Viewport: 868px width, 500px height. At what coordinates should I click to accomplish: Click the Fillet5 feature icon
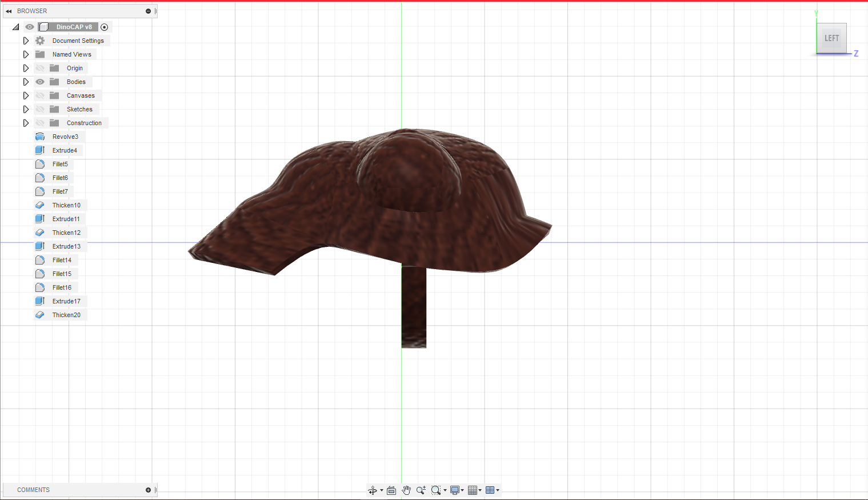(40, 164)
